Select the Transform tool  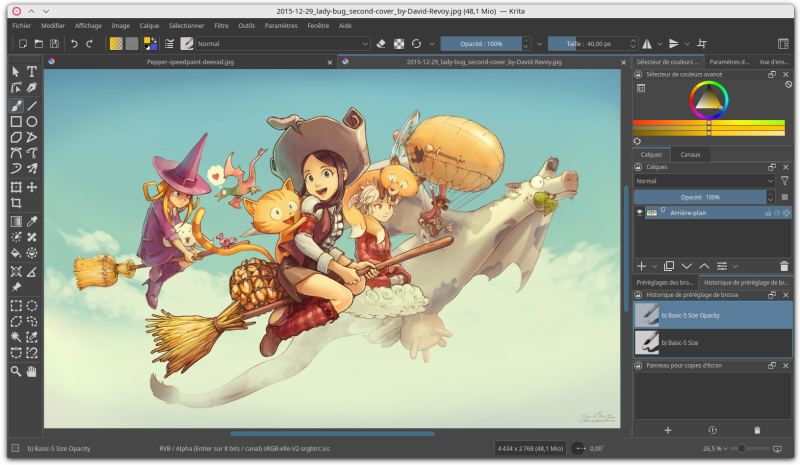point(16,187)
